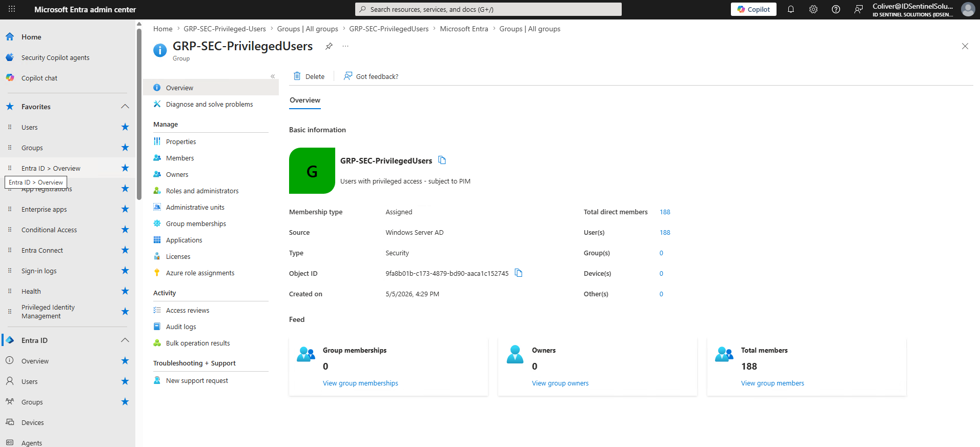Open the settings gear icon
Screen dimensions: 980x447
pyautogui.click(x=813, y=9)
